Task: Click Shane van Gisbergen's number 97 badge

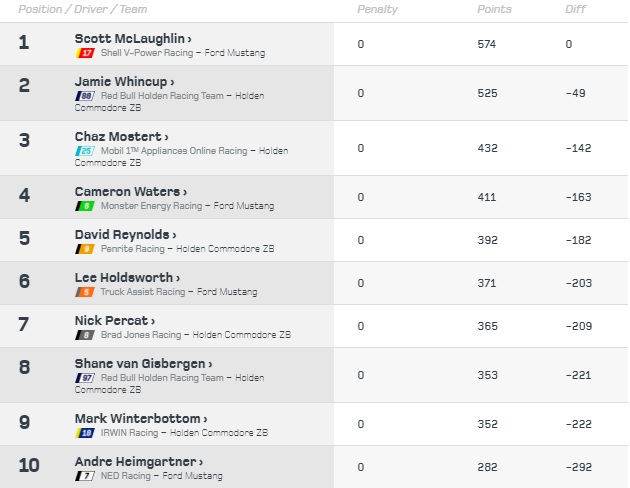Action: pyautogui.click(x=85, y=378)
